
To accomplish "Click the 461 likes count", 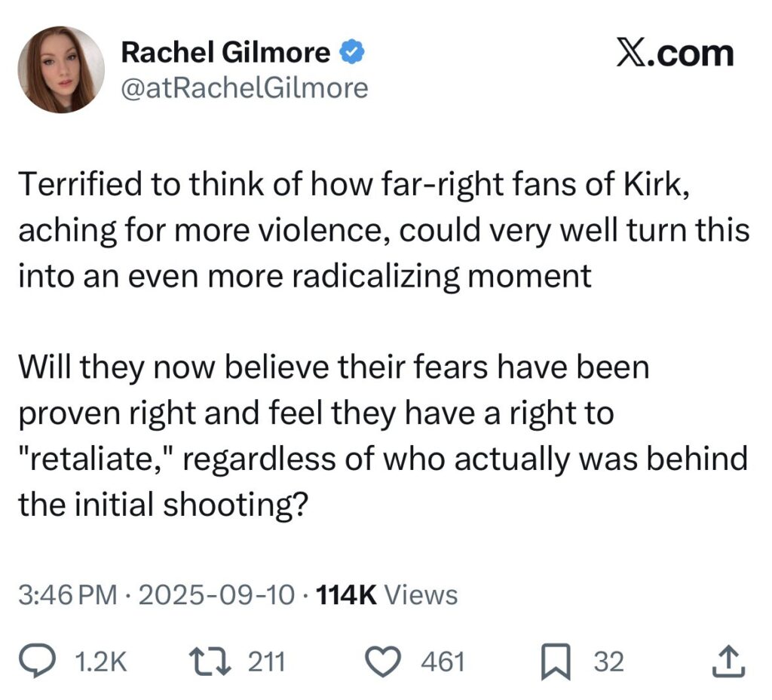I will click(x=442, y=662).
